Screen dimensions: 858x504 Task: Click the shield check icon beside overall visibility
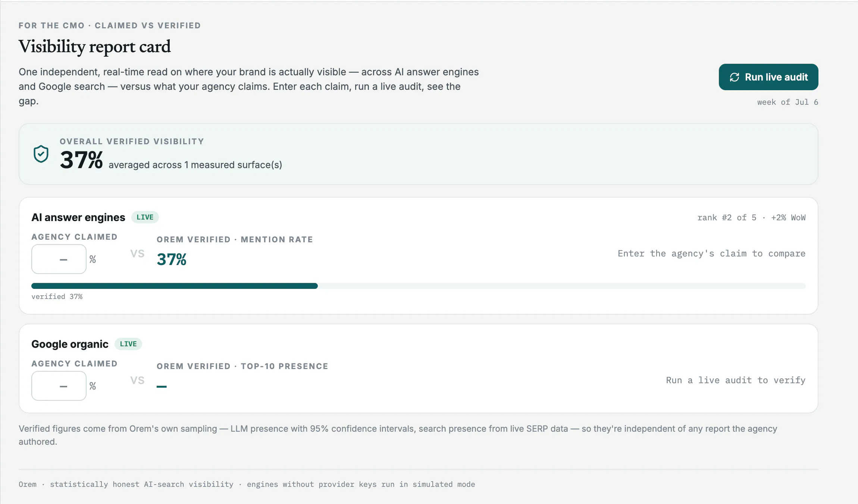tap(41, 154)
